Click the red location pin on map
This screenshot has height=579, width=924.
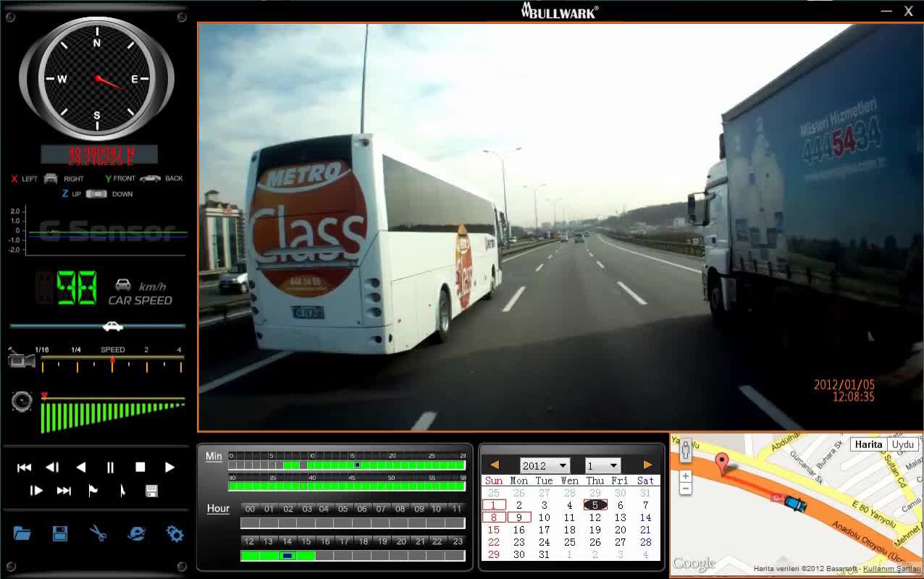(x=722, y=463)
